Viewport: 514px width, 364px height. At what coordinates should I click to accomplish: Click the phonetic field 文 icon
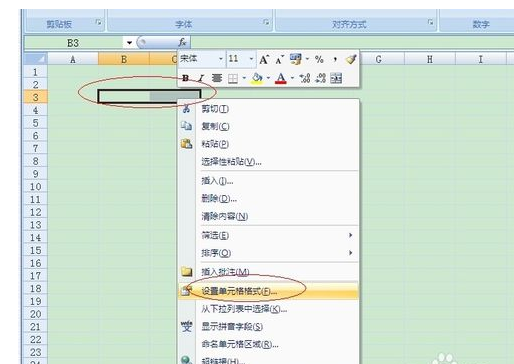tap(187, 327)
